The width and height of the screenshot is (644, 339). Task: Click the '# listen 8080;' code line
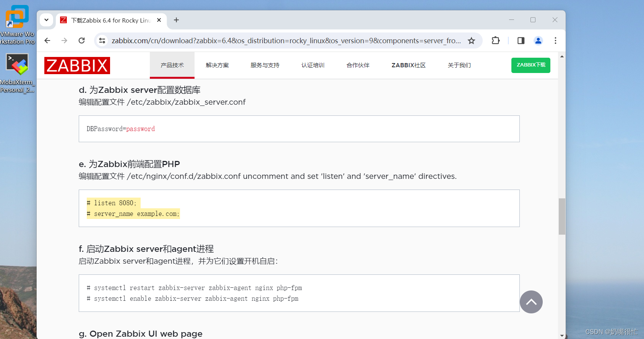point(111,203)
